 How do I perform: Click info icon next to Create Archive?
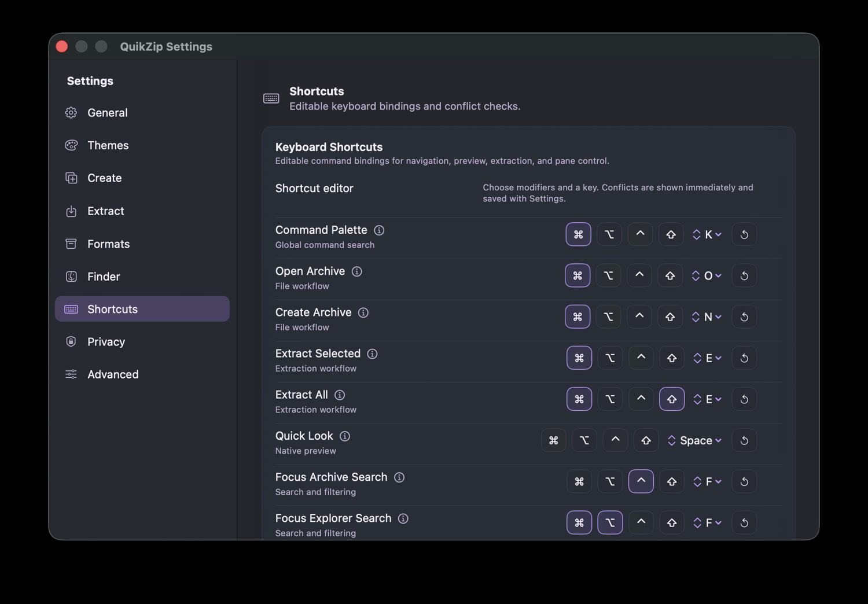point(363,312)
